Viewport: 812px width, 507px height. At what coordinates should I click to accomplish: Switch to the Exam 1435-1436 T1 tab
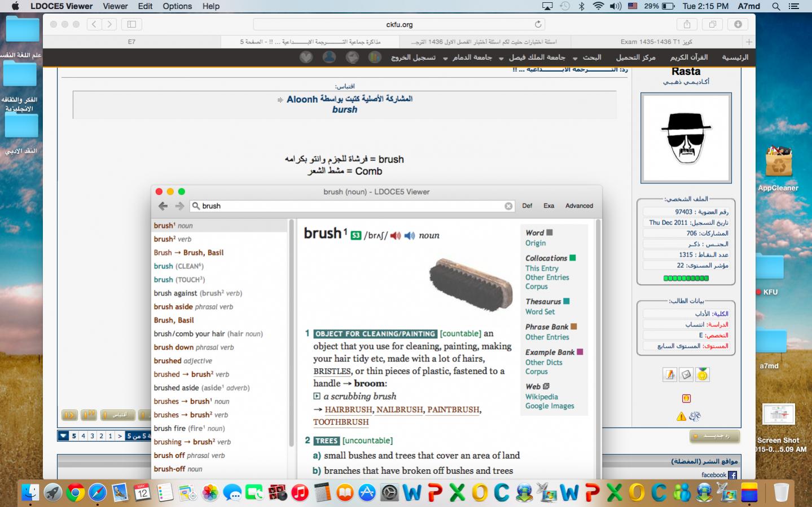[x=656, y=42]
